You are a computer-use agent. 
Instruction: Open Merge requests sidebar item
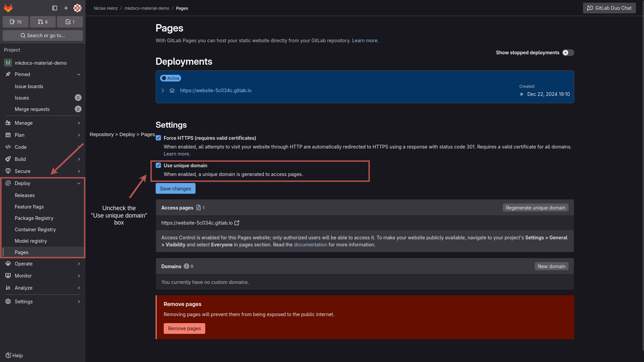pyautogui.click(x=43, y=109)
